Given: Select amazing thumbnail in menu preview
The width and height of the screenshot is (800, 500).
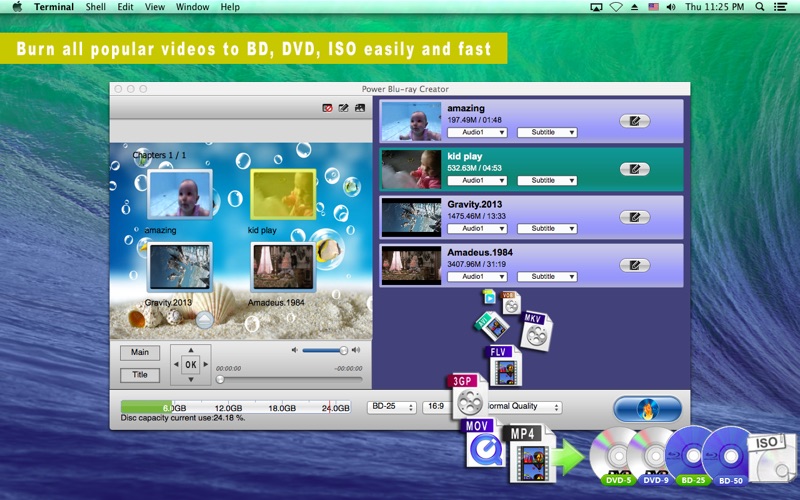Looking at the screenshot, I should 180,194.
